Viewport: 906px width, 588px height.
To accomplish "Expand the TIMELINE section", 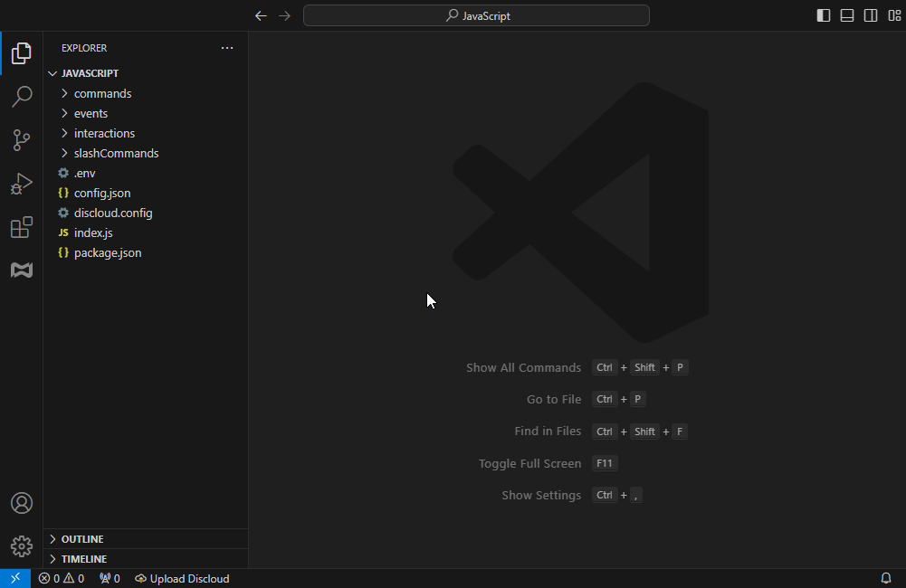I will click(84, 559).
